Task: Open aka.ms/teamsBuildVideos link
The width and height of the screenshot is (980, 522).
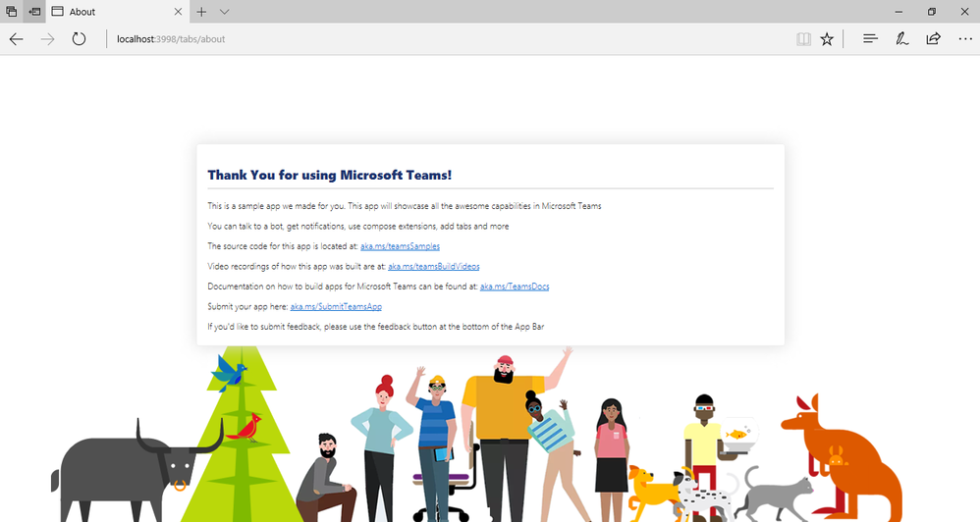Action: click(434, 266)
